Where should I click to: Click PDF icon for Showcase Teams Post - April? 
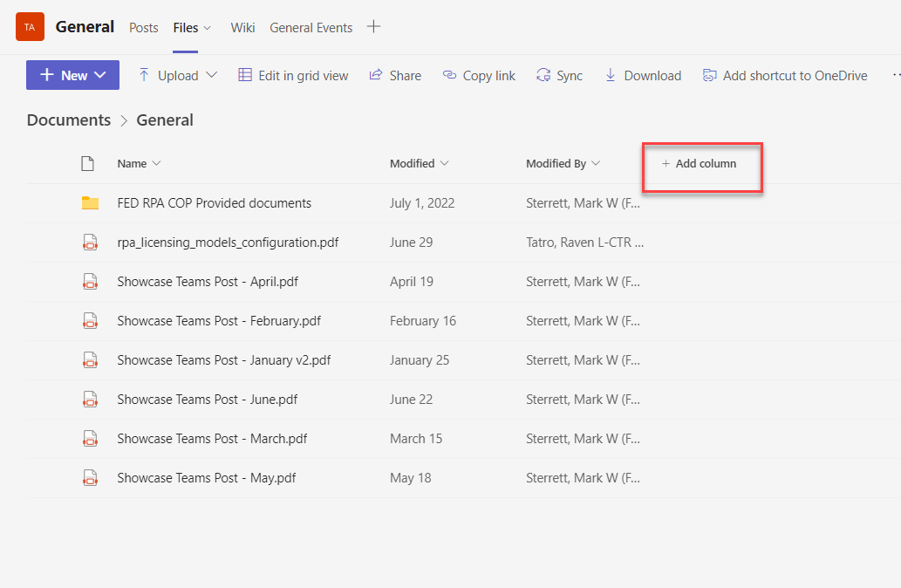coord(90,282)
